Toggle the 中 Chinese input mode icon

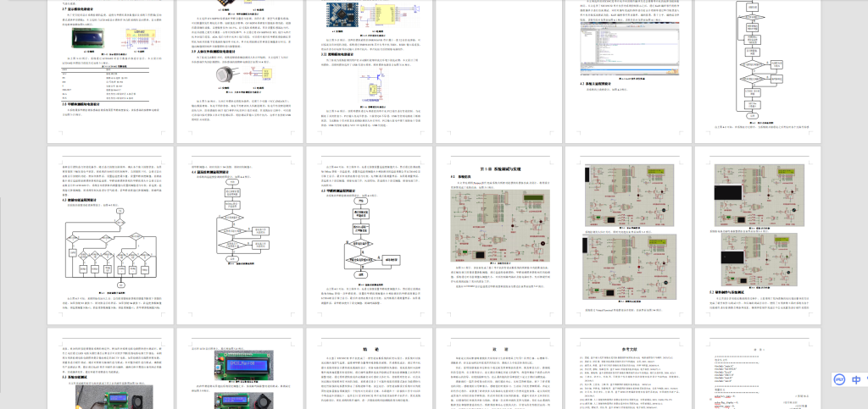[x=857, y=380]
